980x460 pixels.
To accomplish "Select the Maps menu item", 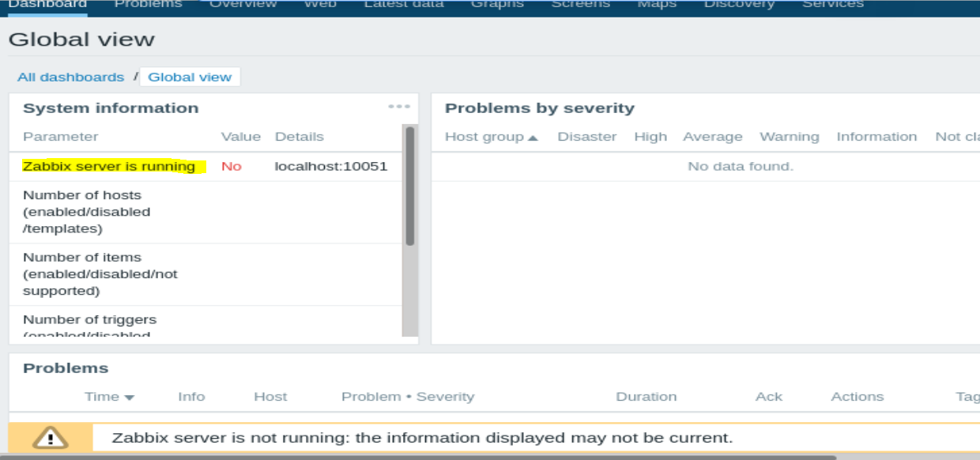I will pos(657,5).
